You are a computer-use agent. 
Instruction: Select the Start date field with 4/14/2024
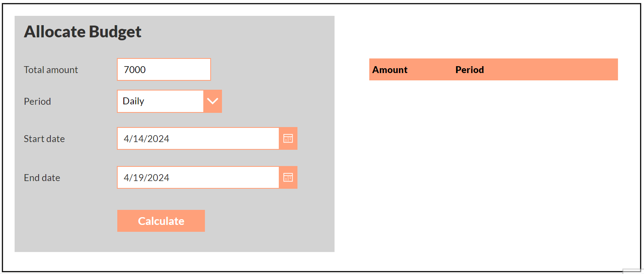[198, 138]
